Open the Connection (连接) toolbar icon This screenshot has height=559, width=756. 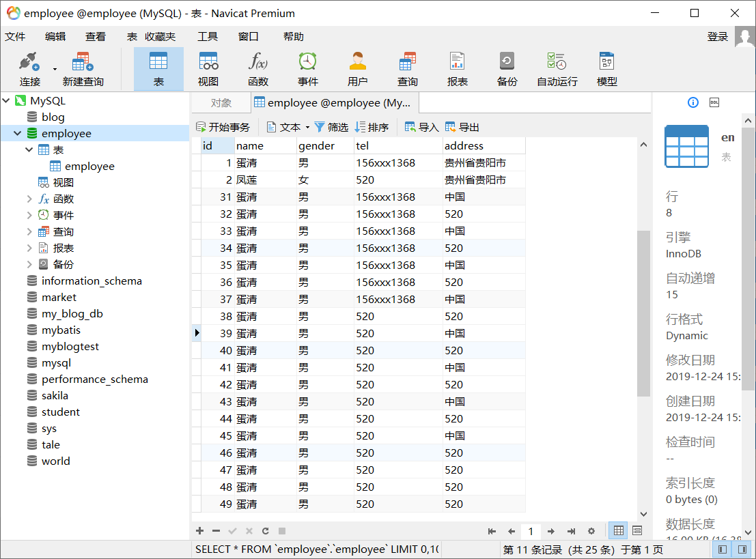(x=29, y=69)
